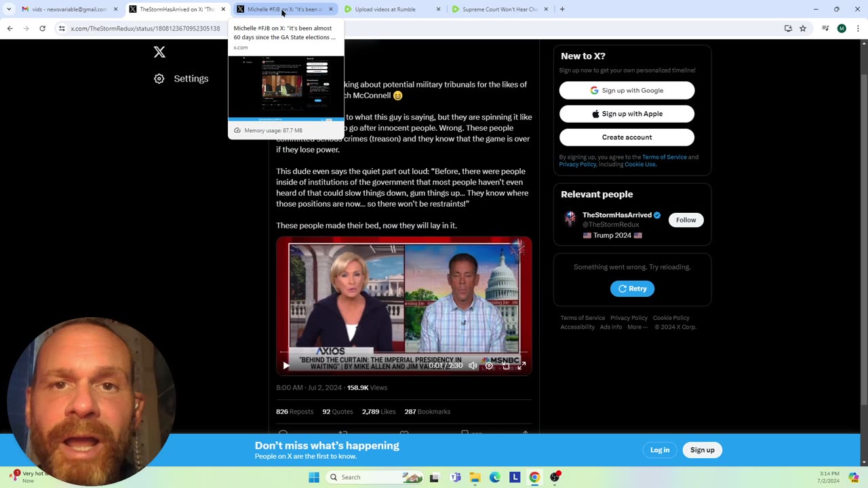Switch to Michelle #FJB on X tab
This screenshot has height=488, width=868.
285,9
